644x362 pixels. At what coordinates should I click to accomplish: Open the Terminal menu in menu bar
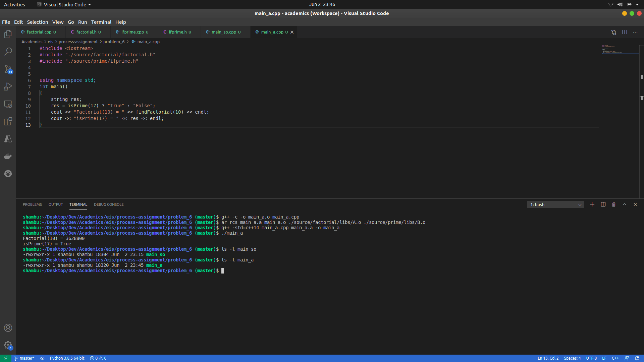(x=101, y=22)
